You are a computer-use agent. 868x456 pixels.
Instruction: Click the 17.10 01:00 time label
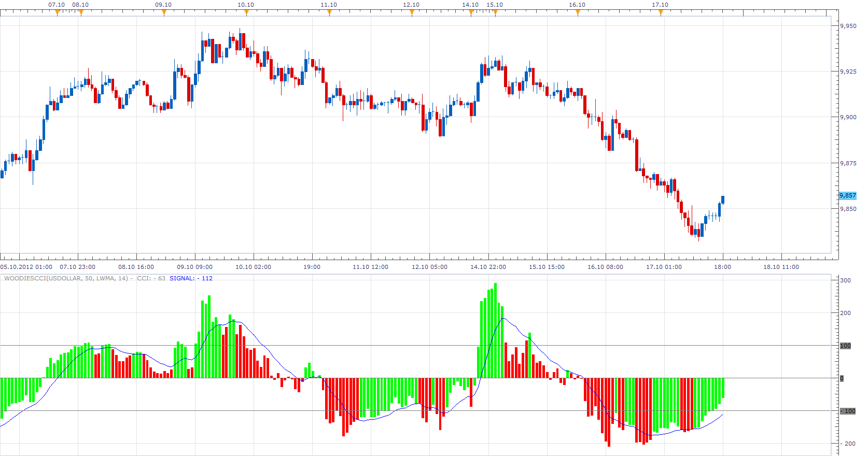coord(664,267)
